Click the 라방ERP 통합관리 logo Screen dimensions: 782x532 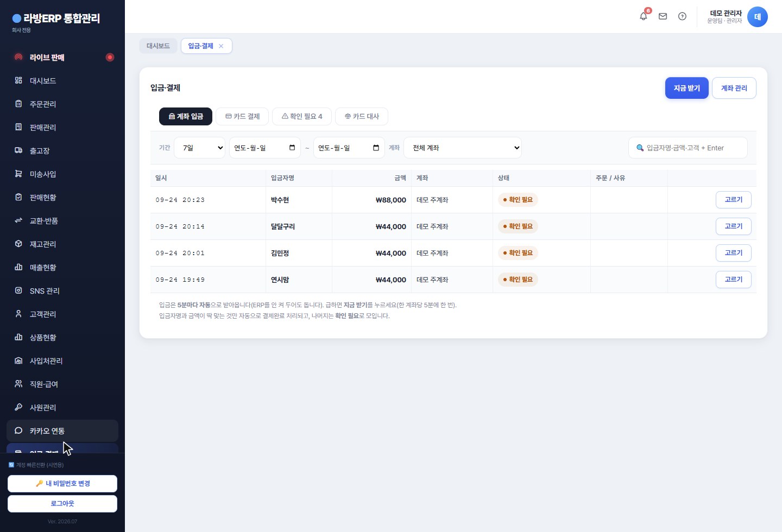tap(56, 18)
